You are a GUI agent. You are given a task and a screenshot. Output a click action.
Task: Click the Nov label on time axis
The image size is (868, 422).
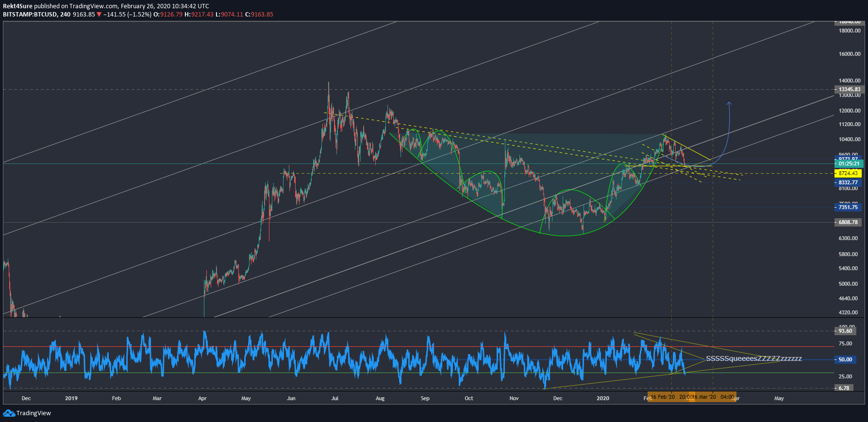point(514,398)
